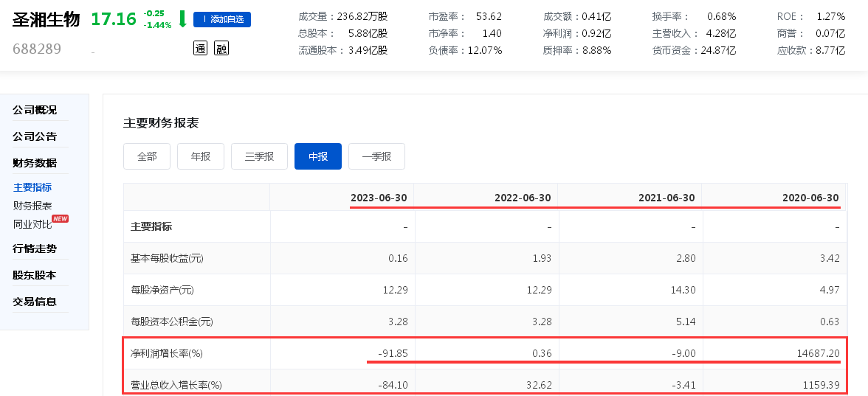Open 公司概况 in sidebar

35,109
